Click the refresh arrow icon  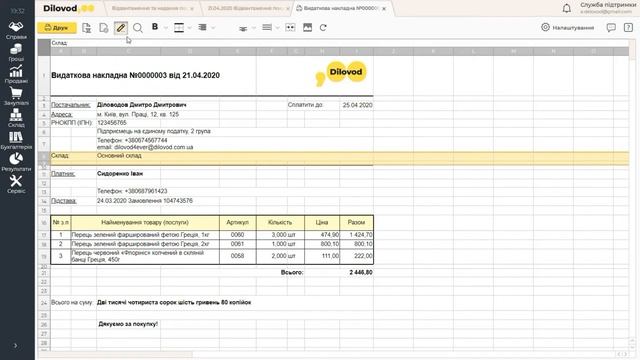pos(323,27)
